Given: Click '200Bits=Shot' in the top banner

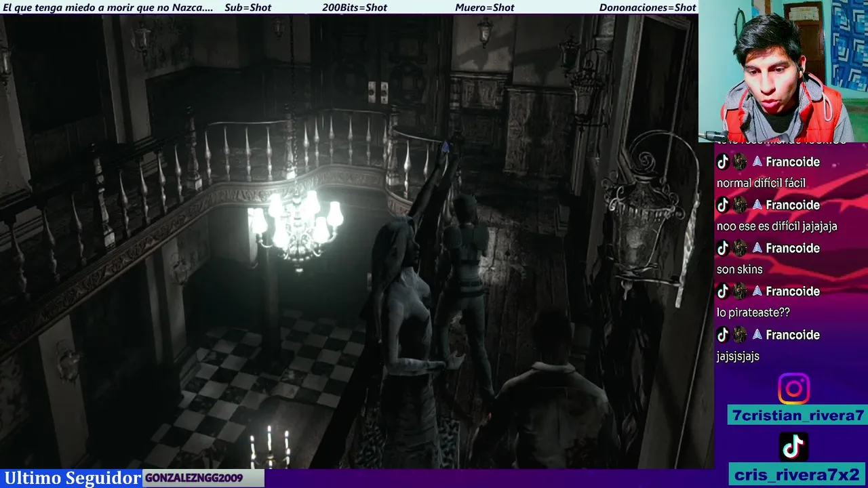Looking at the screenshot, I should click(355, 7).
